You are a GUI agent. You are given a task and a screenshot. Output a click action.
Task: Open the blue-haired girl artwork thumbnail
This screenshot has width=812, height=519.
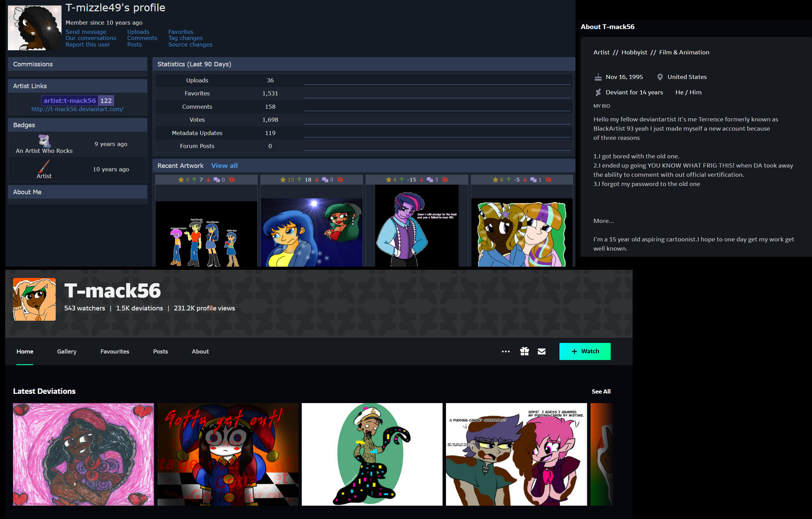312,232
